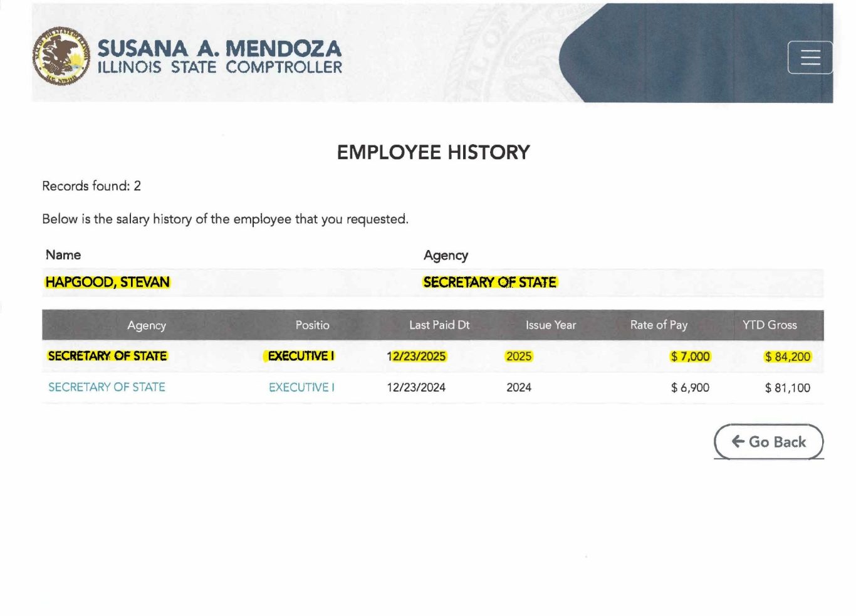Image resolution: width=856 pixels, height=616 pixels.
Task: Open 2024 row SECRETARY OF STATE link
Action: 107,387
